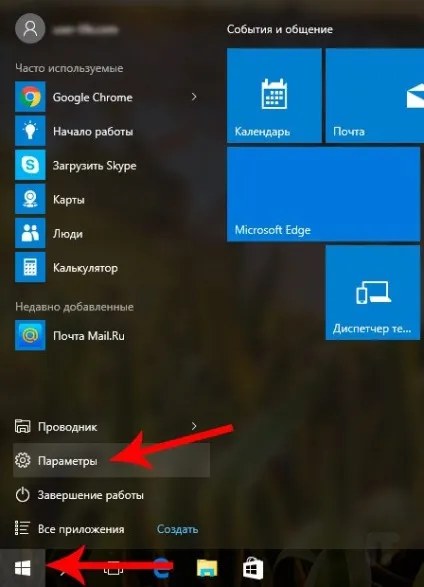The width and height of the screenshot is (424, 587).
Task: Open the Все приложения list icon
Action: (22, 529)
